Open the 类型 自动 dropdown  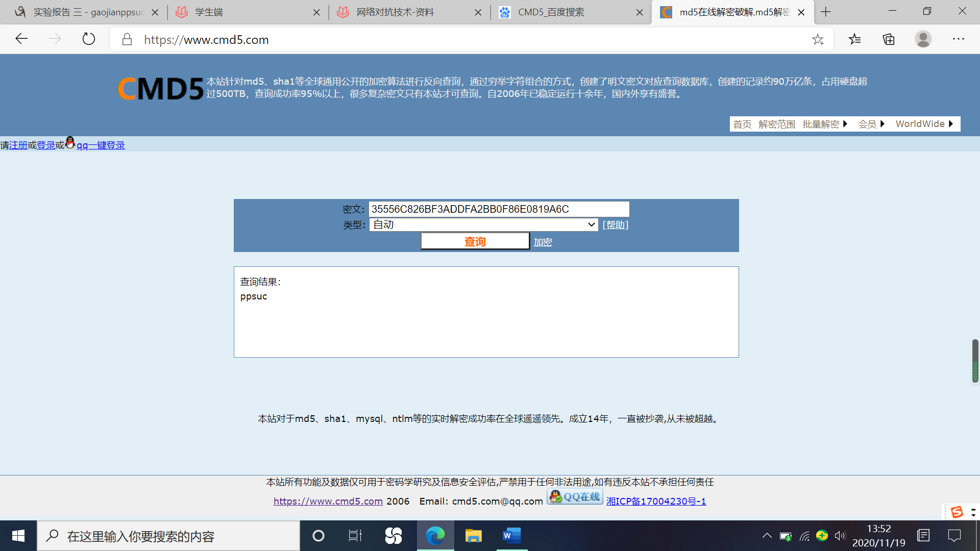pyautogui.click(x=483, y=224)
